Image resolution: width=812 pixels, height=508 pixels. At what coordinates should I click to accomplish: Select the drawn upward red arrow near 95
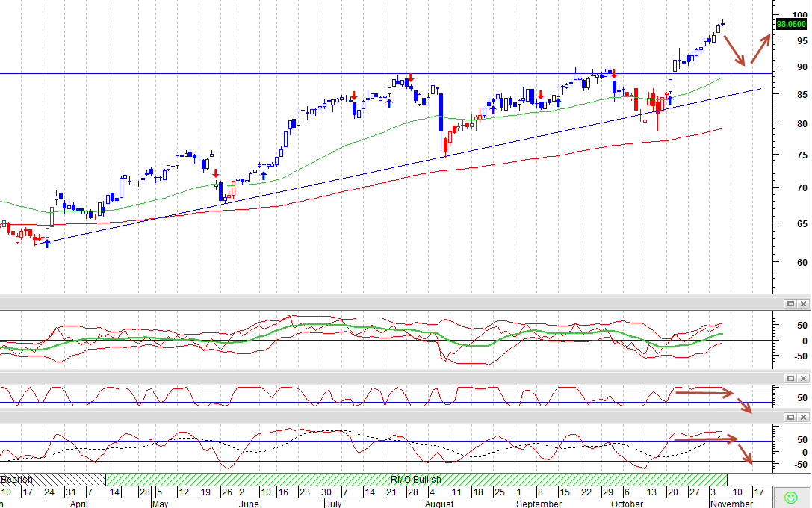click(760, 49)
